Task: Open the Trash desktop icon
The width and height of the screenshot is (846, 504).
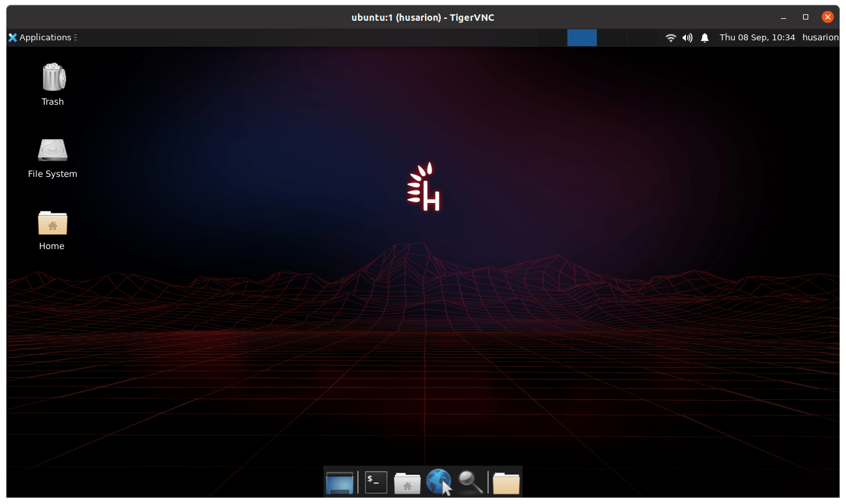Action: 53,77
